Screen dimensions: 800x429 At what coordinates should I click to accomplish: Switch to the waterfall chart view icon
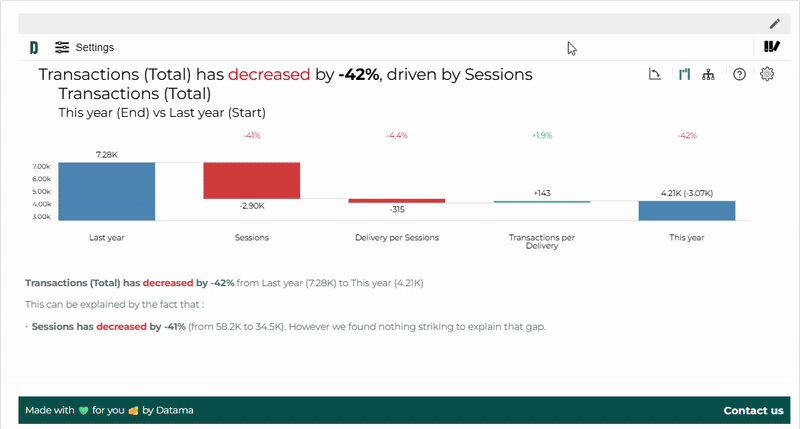684,74
